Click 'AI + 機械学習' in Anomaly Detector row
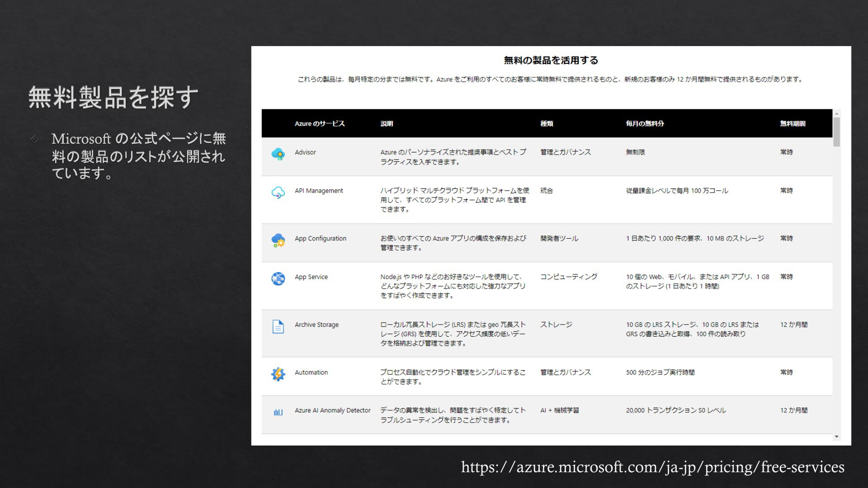The image size is (868, 488). pos(560,410)
